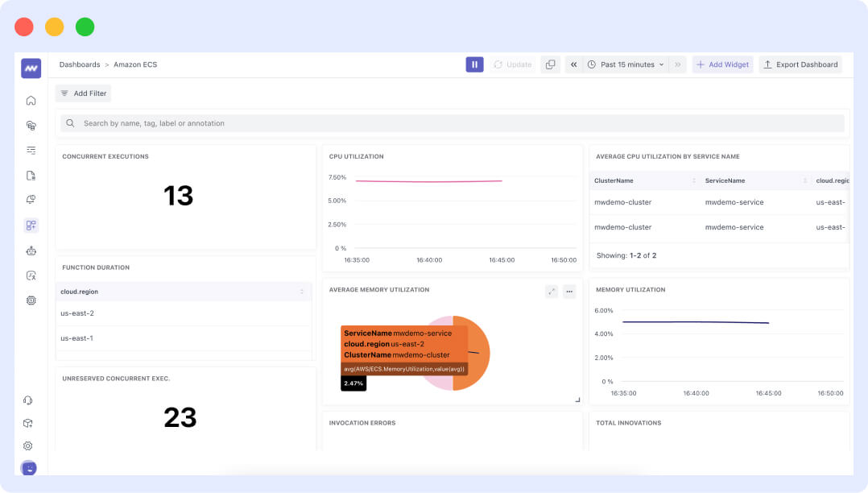Click the Invocation Errors widget title
Image resolution: width=868 pixels, height=493 pixels.
362,423
